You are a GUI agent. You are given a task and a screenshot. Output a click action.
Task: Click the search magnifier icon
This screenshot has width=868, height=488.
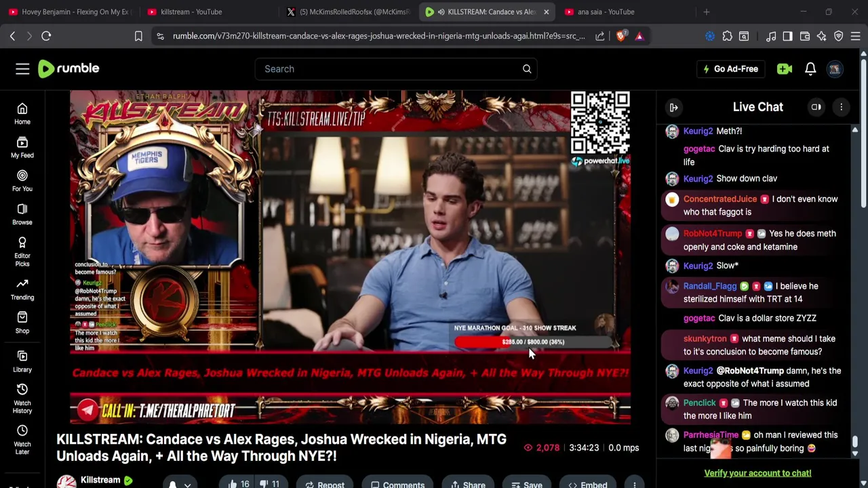tap(527, 68)
